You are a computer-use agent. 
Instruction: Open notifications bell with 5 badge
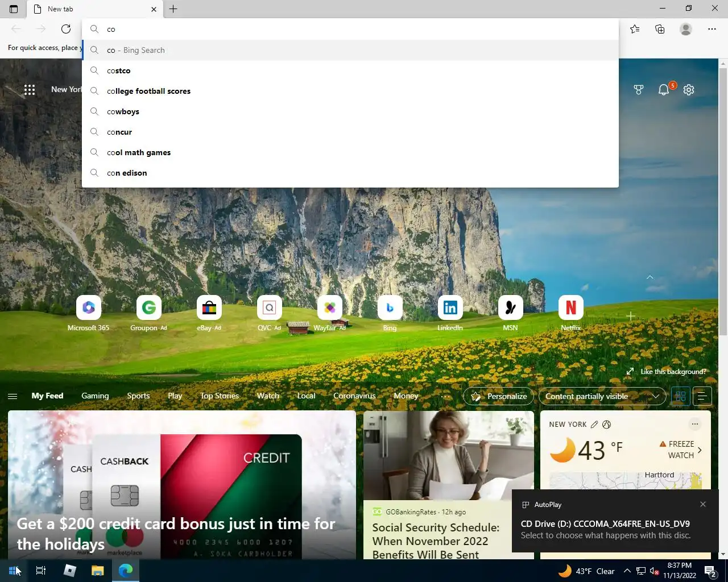pyautogui.click(x=664, y=89)
